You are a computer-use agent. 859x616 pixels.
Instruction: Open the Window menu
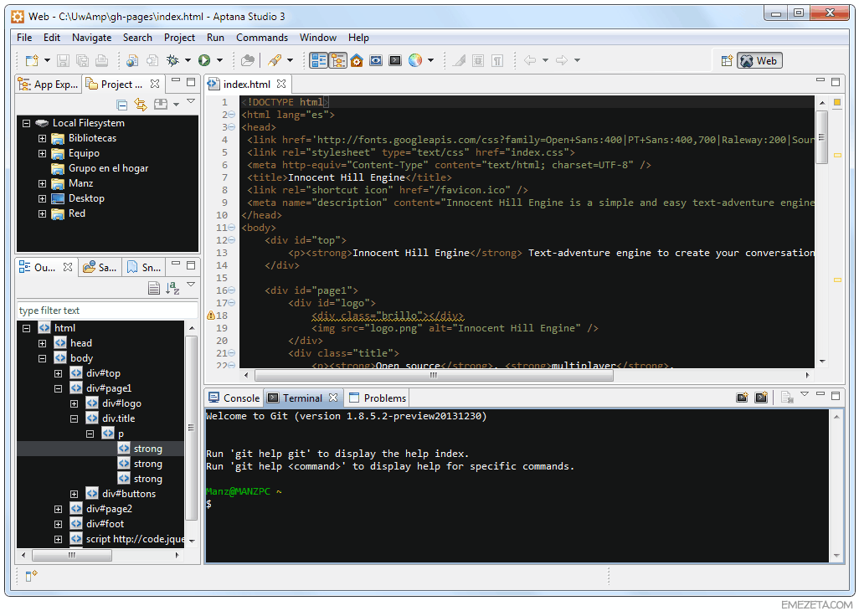click(318, 37)
